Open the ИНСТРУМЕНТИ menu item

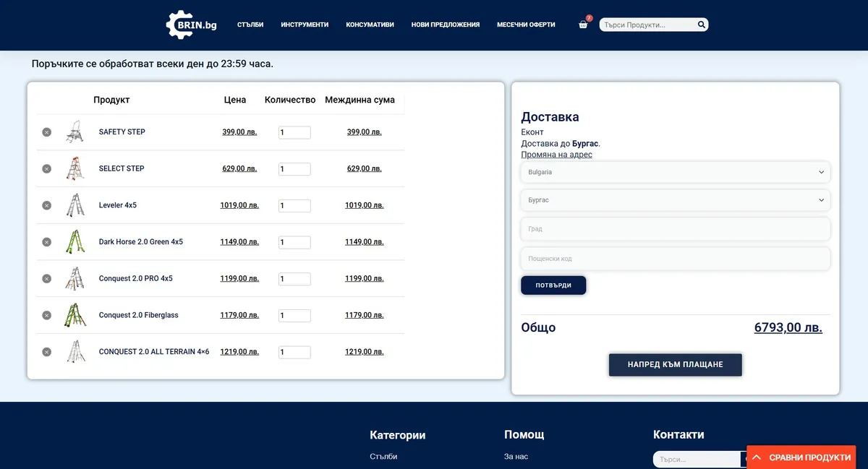tap(305, 25)
